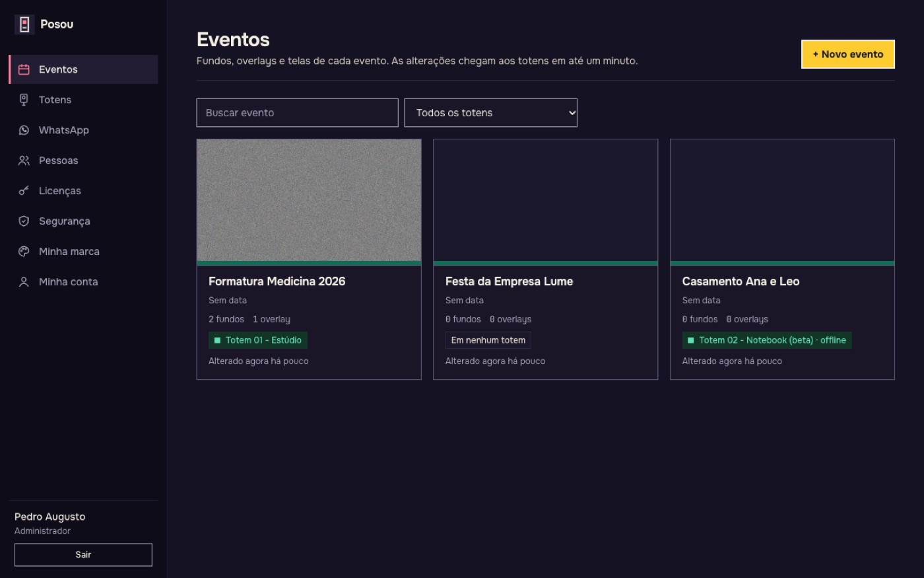This screenshot has width=924, height=578.
Task: Click the palette icon beside Minha marca
Action: pos(24,252)
